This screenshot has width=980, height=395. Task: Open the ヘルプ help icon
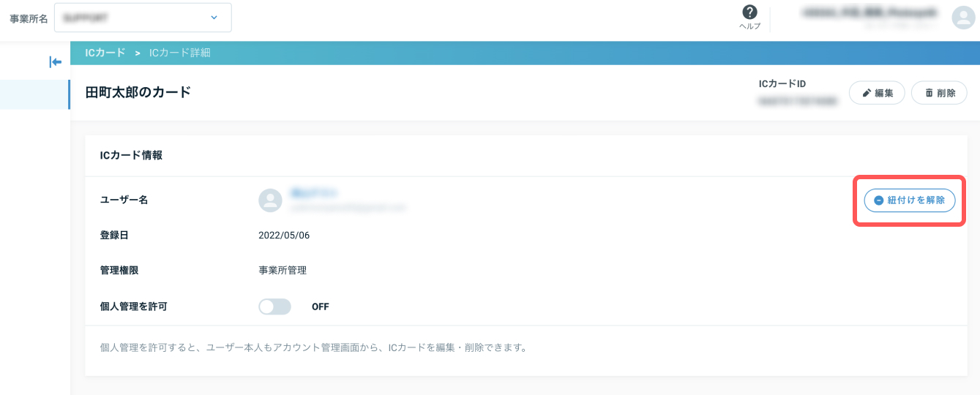click(749, 18)
